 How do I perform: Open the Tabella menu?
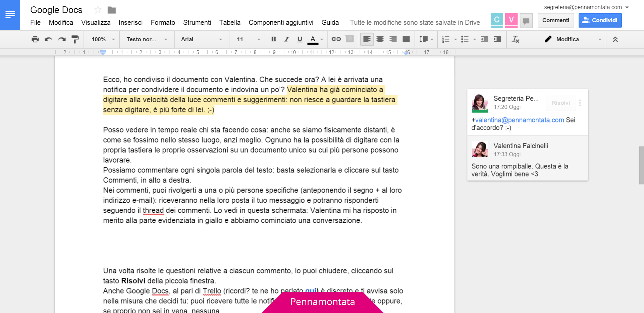click(x=230, y=22)
